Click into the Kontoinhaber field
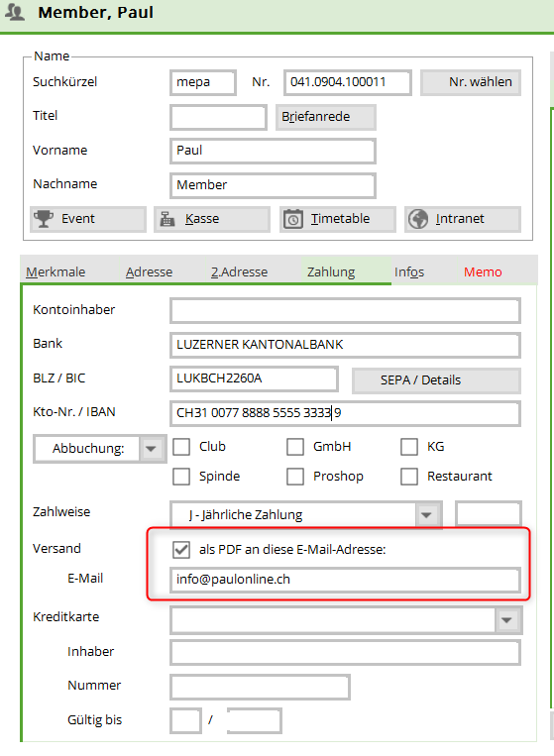 tap(345, 311)
